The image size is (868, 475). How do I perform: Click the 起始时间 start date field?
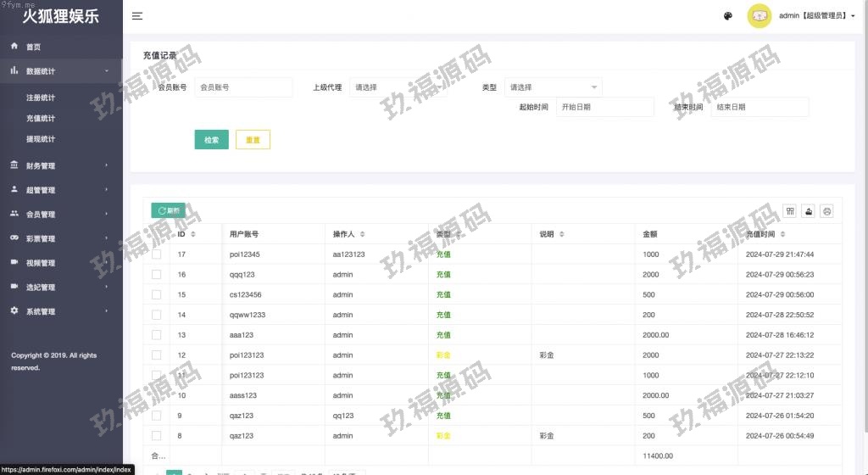(x=604, y=107)
